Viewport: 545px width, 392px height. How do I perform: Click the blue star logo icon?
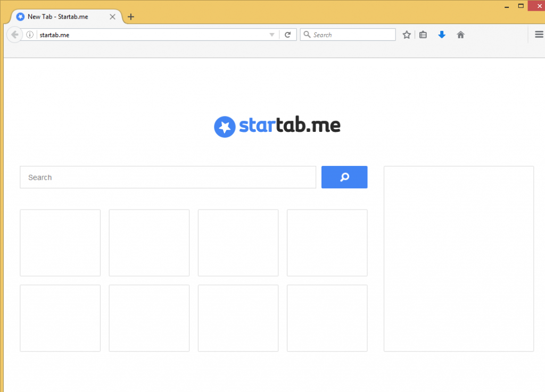[x=225, y=127]
